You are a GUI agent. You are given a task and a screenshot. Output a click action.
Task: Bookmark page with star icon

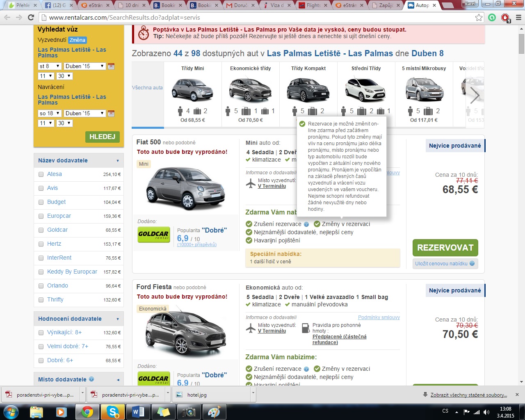[x=479, y=18]
